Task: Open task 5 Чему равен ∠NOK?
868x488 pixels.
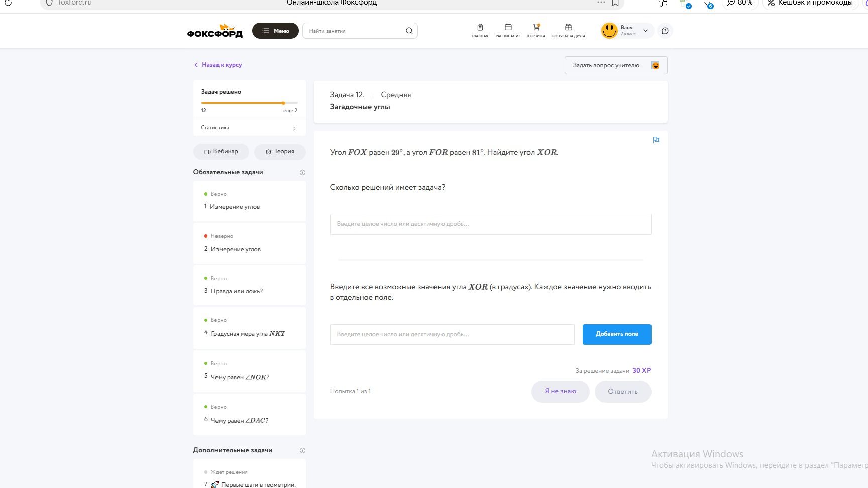Action: (x=249, y=372)
